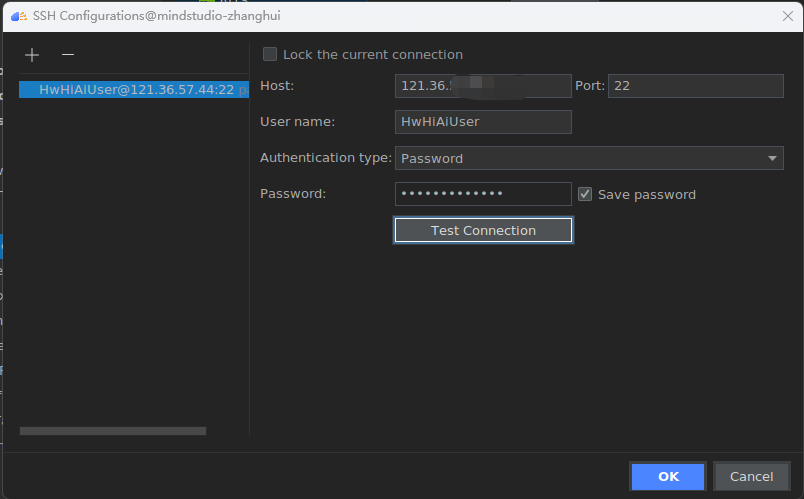Uncheck the Save password checkbox
Viewport: 804px width, 499px height.
point(586,194)
